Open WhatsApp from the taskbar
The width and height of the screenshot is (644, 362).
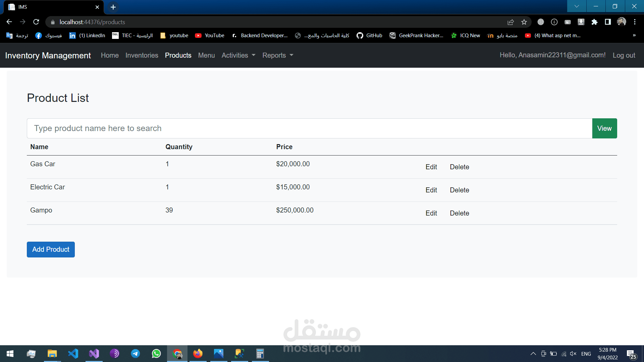click(x=156, y=354)
